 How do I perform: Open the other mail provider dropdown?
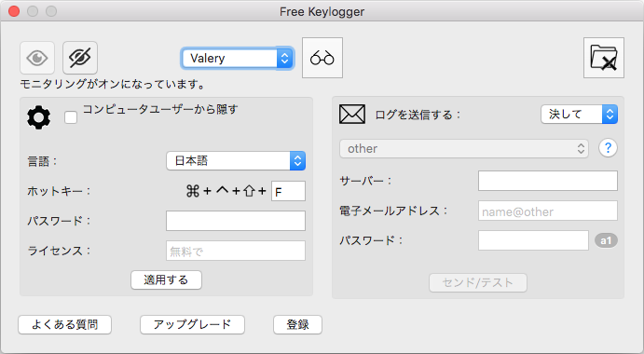464,149
